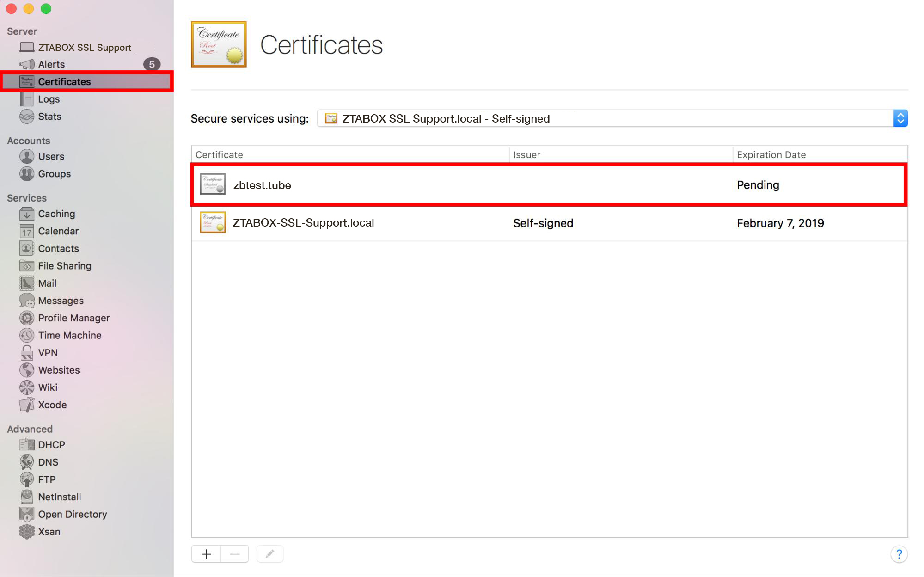This screenshot has height=577, width=924.
Task: Open Alerts in the sidebar
Action: [x=51, y=64]
